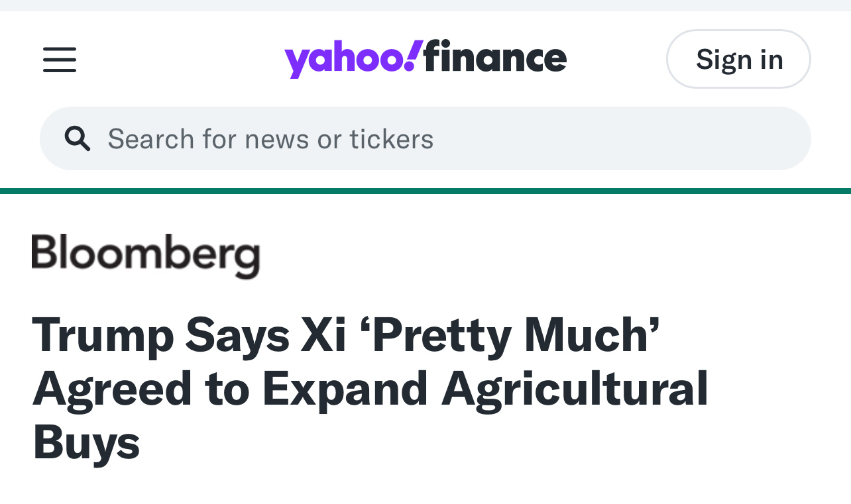Click the black finance wordmark
Viewport: 851px width, 504px height.
495,58
